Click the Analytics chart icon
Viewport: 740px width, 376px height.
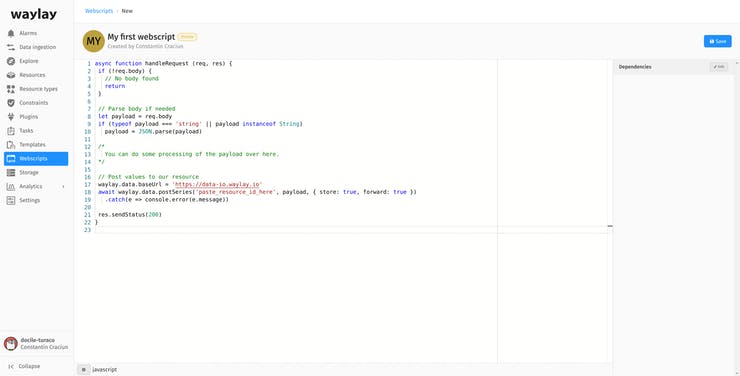point(11,186)
